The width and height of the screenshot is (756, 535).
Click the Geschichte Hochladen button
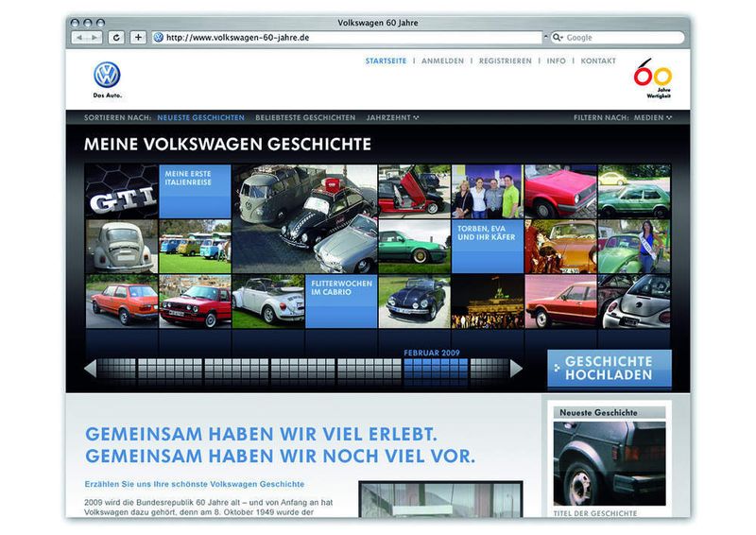tap(610, 369)
